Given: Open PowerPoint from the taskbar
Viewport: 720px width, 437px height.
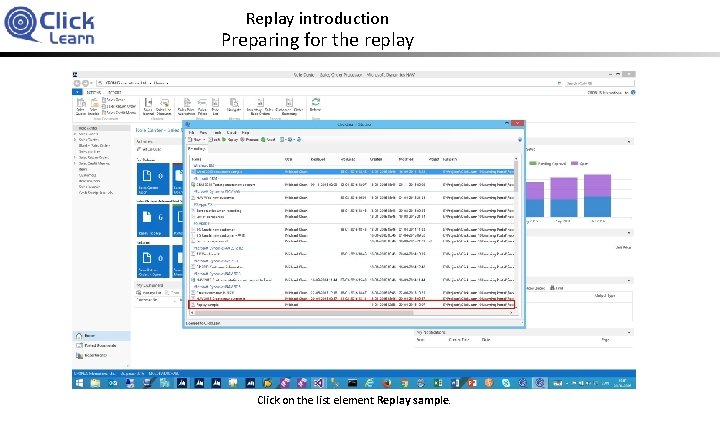Looking at the screenshot, I should [x=472, y=382].
